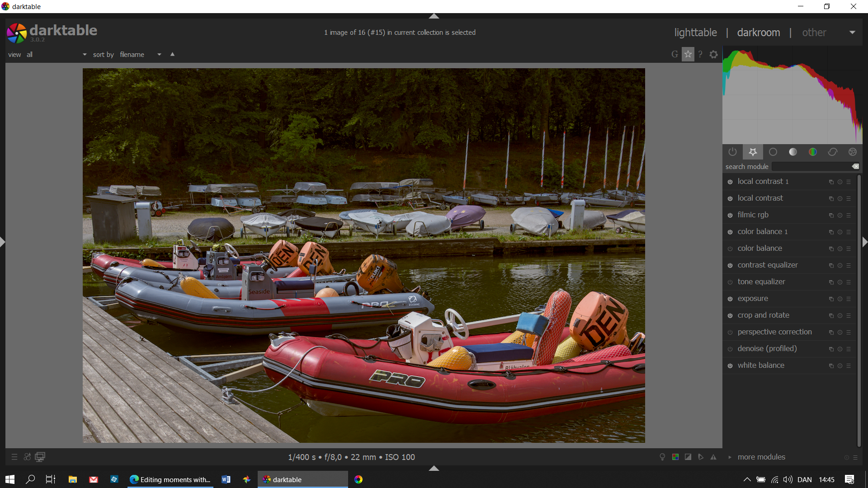868x488 pixels.
Task: Open sort by filename dropdown
Action: pyautogui.click(x=140, y=55)
